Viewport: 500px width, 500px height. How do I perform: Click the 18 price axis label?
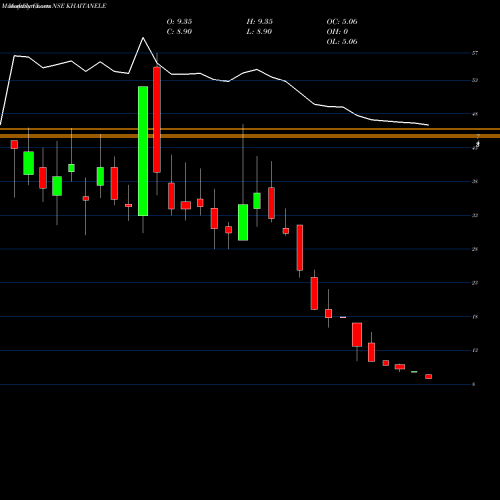click(x=475, y=317)
